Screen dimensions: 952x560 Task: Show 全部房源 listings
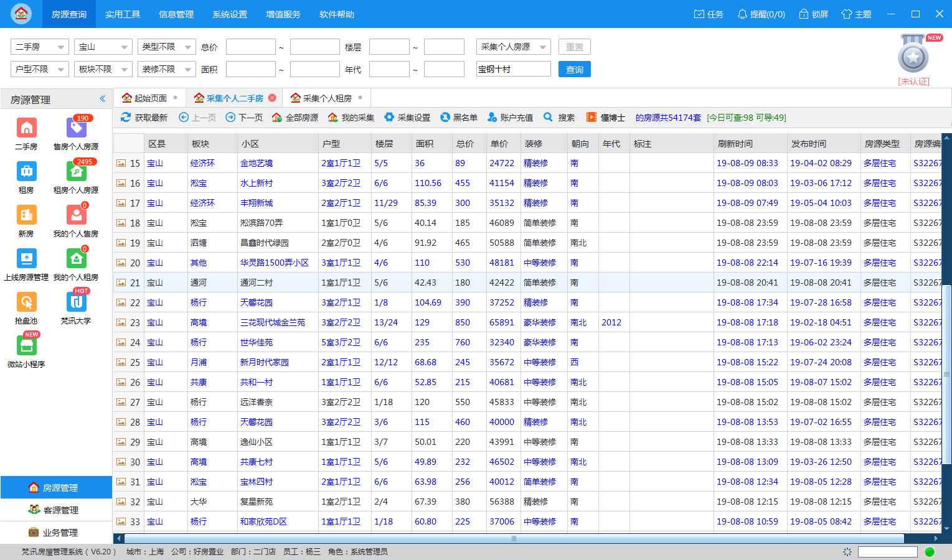[295, 118]
